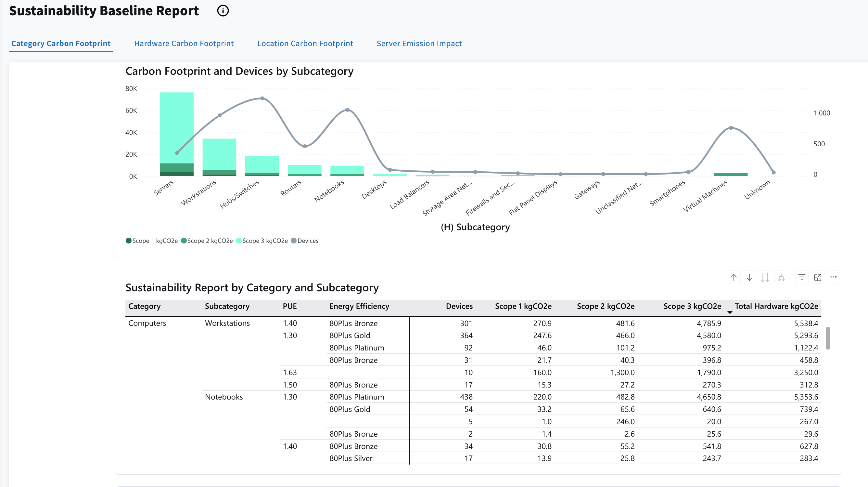Click the '(H) Subcategory' axis title
The height and width of the screenshot is (487, 868).
coord(475,227)
